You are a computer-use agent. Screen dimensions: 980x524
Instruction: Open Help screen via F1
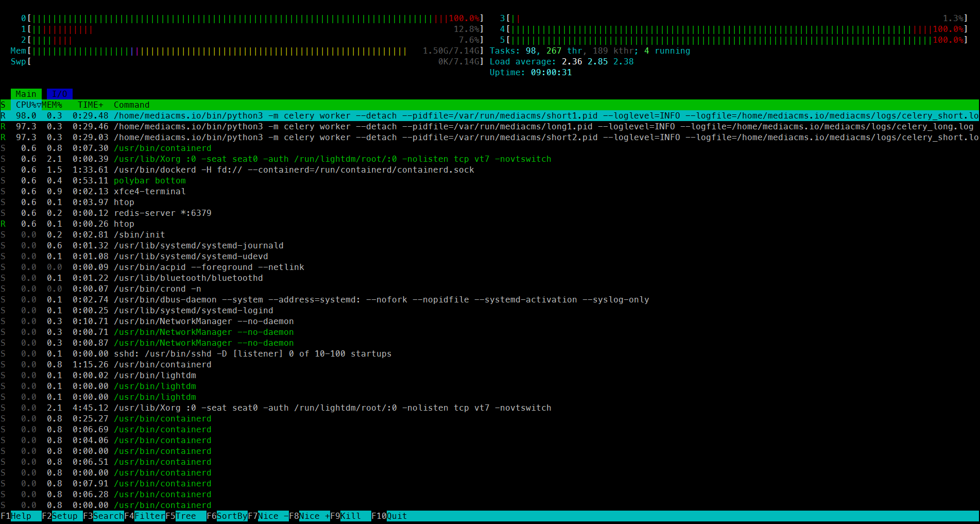(x=21, y=516)
